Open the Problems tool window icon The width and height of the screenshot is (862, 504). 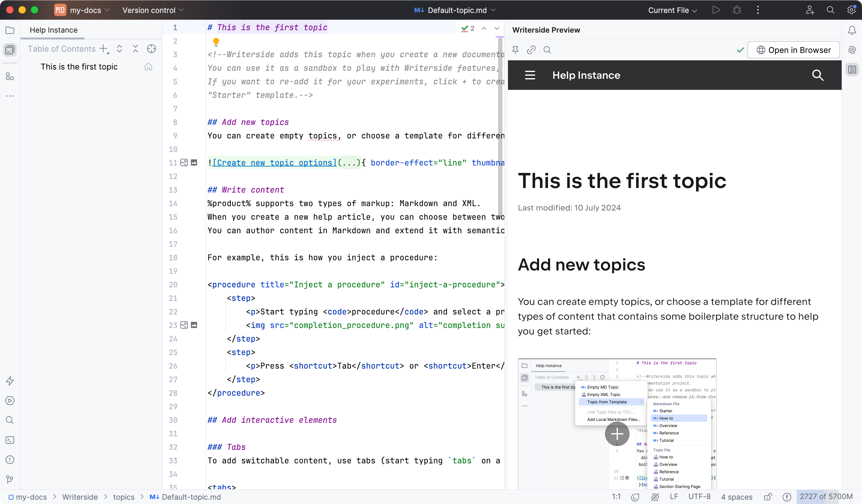coord(10,460)
